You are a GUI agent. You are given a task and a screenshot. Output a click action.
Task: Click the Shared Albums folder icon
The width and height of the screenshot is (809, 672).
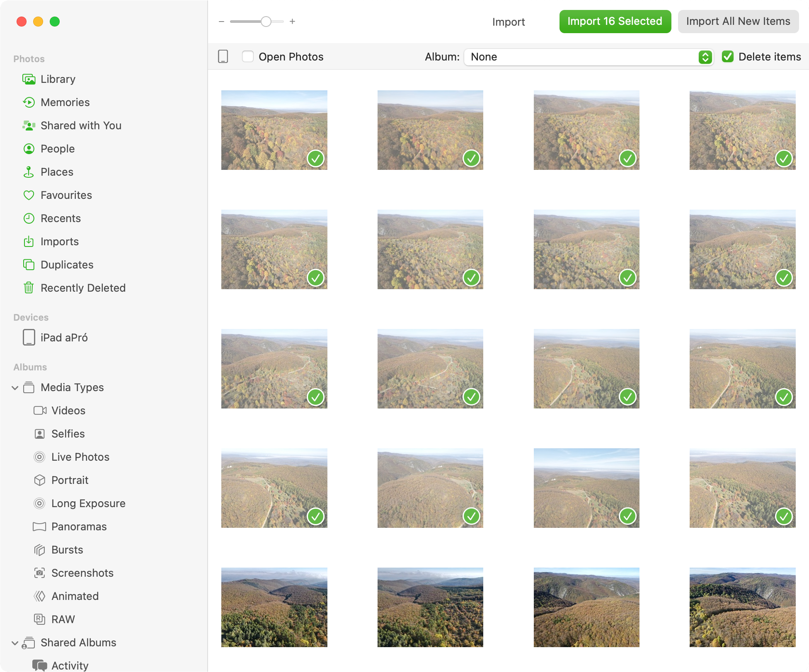tap(28, 643)
